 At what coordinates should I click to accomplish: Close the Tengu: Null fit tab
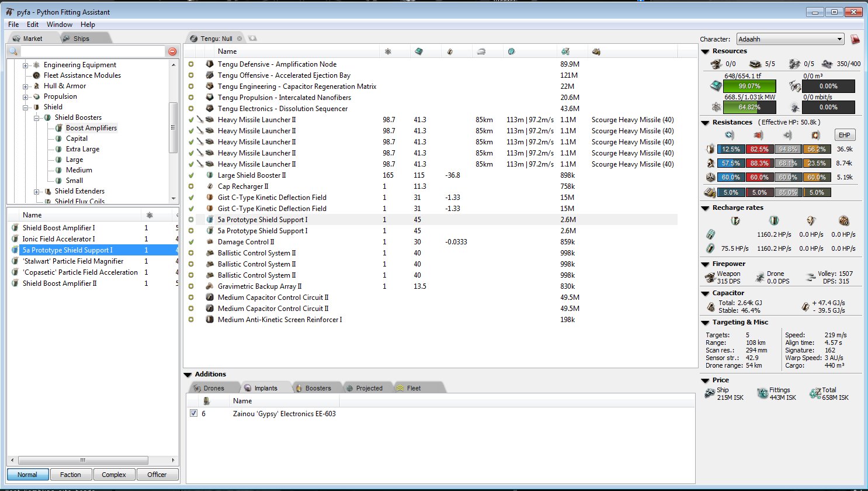(x=239, y=39)
